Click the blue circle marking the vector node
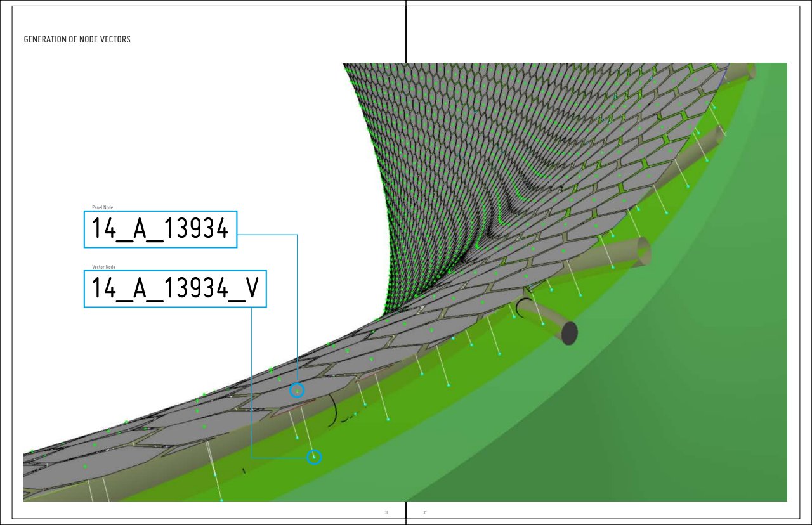 [314, 457]
